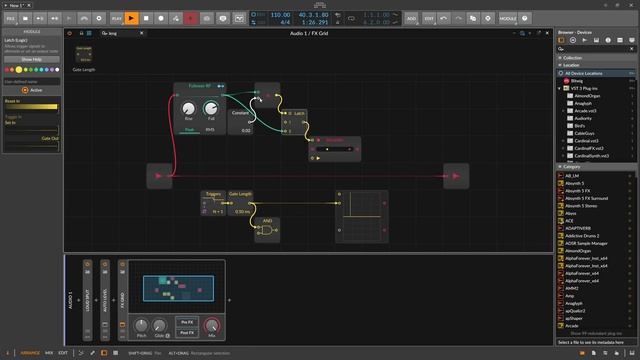The image size is (640, 360).
Task: Click the Redo arrow icon
Action: [458, 18]
